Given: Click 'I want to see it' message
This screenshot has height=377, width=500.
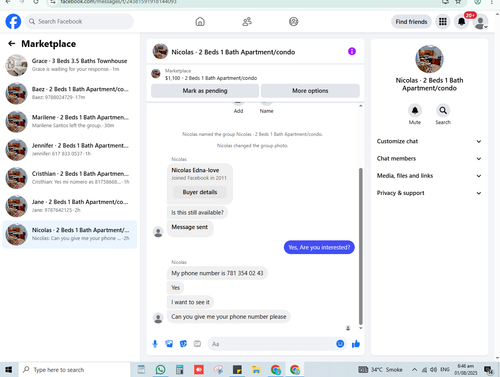Looking at the screenshot, I should point(190,302).
